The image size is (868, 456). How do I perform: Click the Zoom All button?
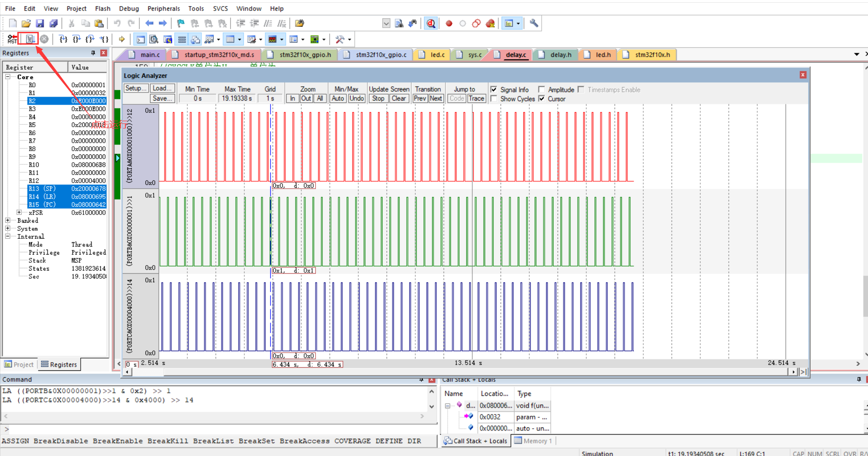pos(320,98)
